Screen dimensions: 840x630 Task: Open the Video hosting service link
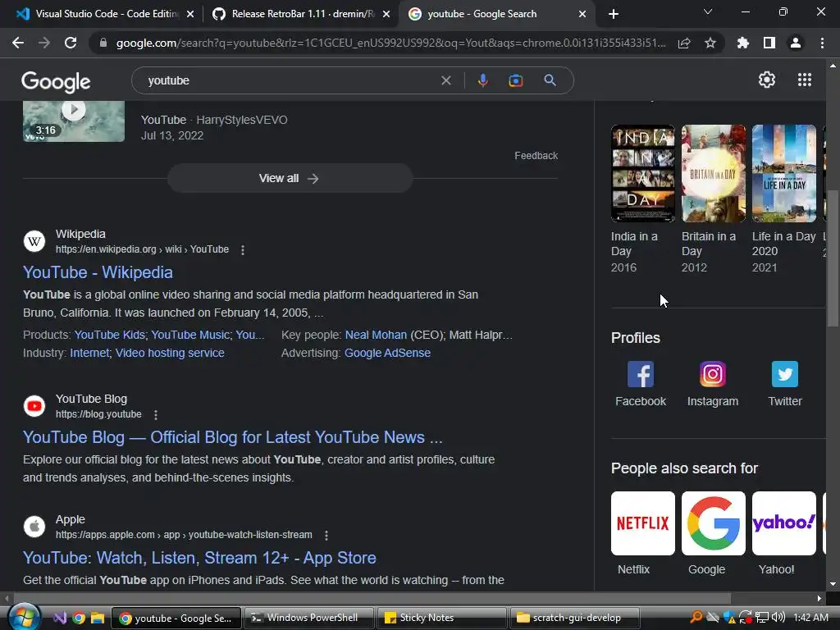coord(170,353)
